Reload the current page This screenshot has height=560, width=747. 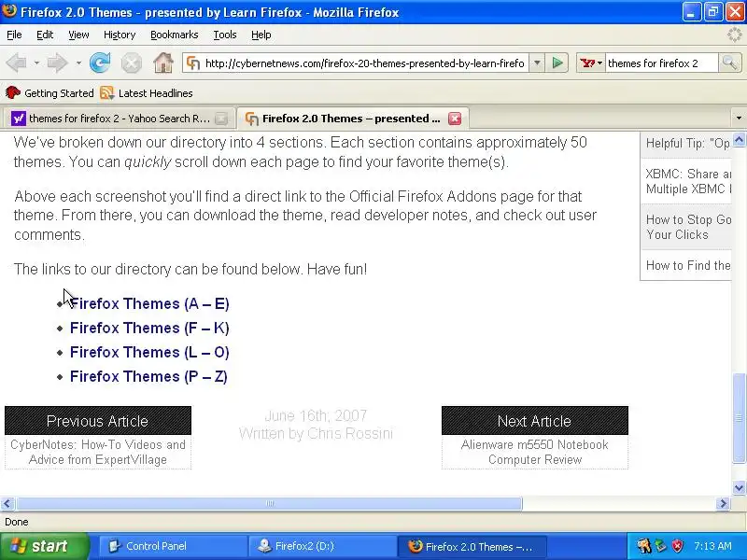[100, 63]
